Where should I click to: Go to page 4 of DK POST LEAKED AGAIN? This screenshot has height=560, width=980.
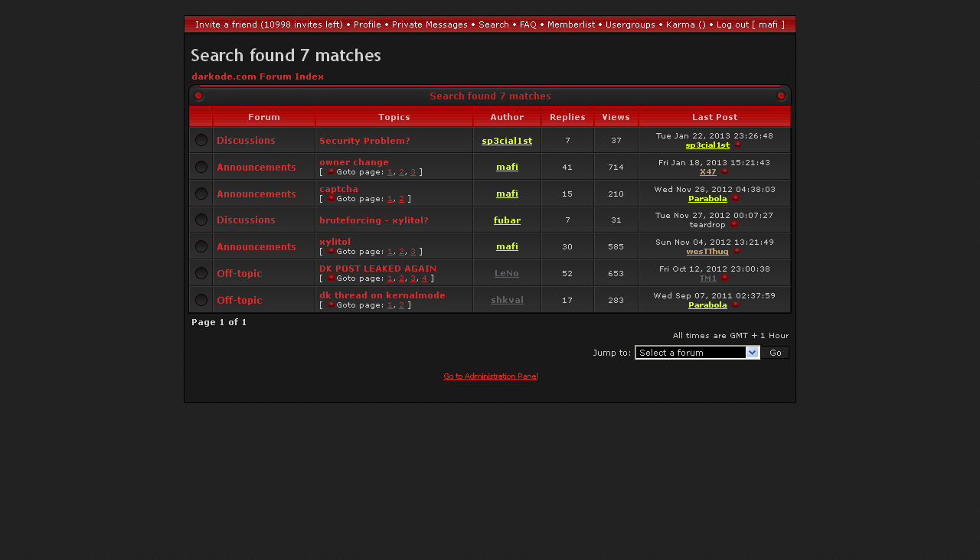pos(424,278)
